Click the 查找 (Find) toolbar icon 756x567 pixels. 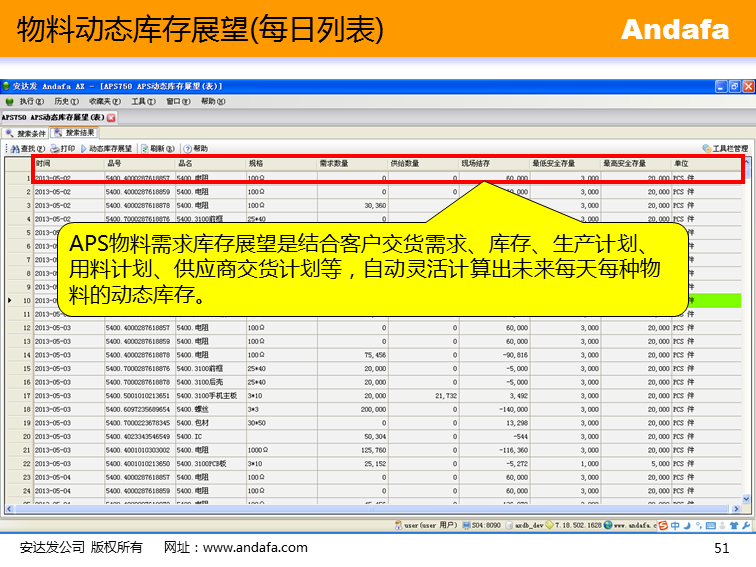(20, 148)
